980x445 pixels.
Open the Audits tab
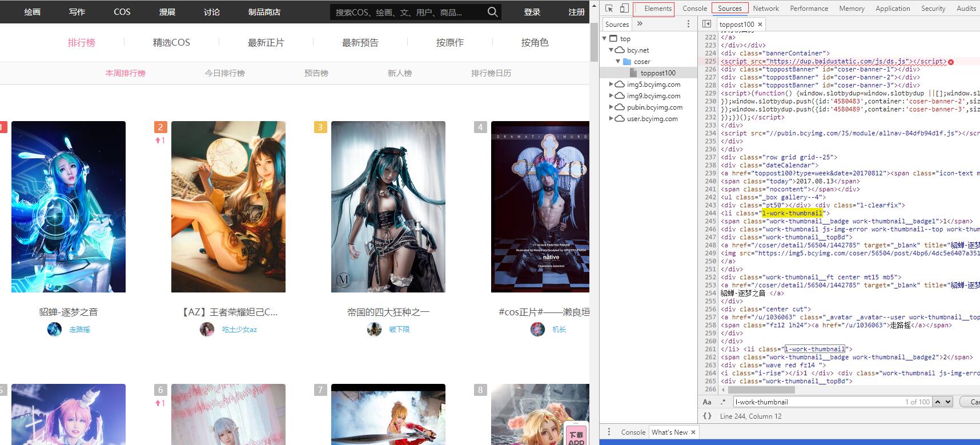coord(966,9)
